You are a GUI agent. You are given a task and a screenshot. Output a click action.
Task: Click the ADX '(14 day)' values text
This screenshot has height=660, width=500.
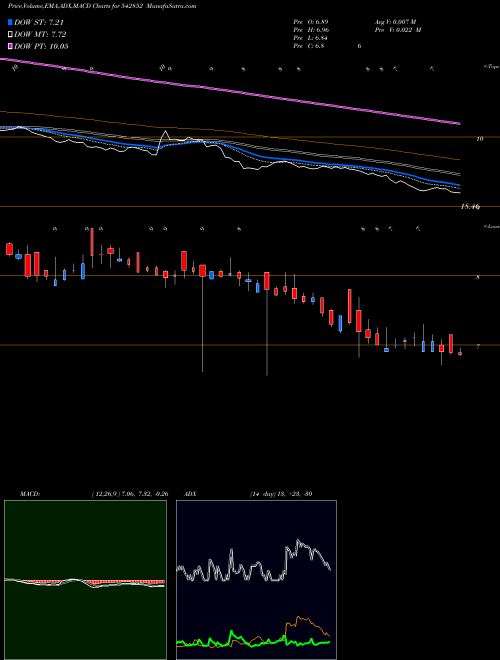click(x=281, y=494)
